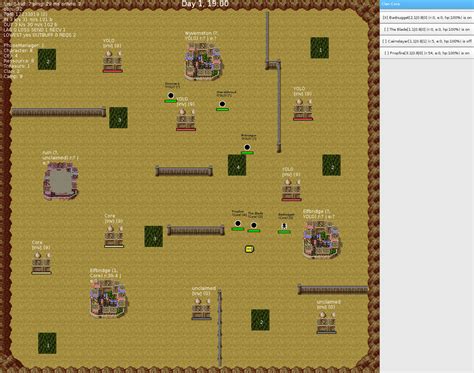
Task: Select the YOLO outpost between the two units below Wyvernston
Action: click(186, 119)
